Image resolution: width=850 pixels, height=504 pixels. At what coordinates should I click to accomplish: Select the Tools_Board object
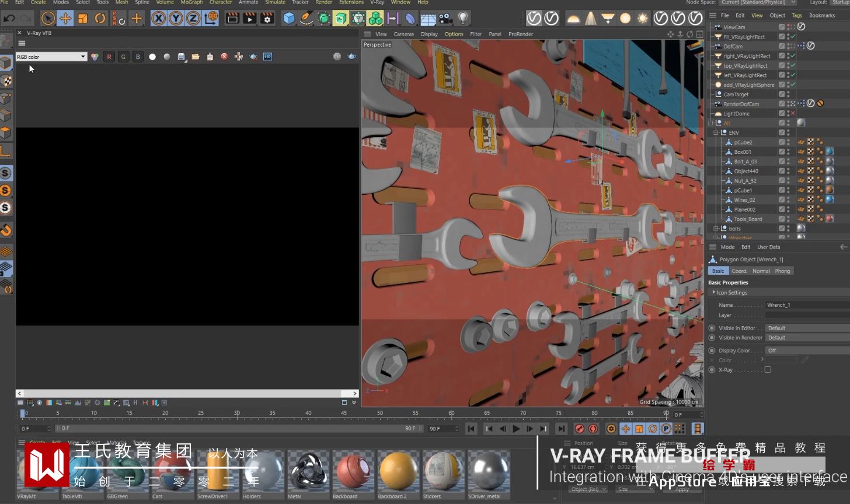(748, 219)
